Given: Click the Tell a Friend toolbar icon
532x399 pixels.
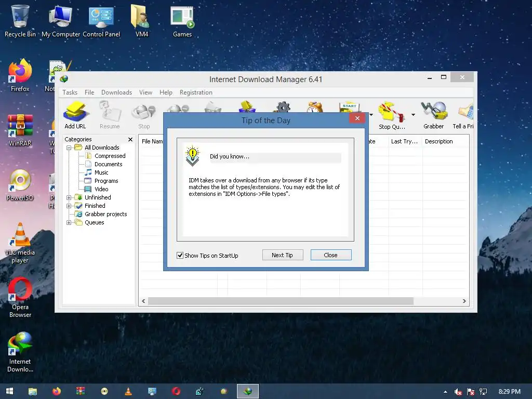Looking at the screenshot, I should point(465,112).
